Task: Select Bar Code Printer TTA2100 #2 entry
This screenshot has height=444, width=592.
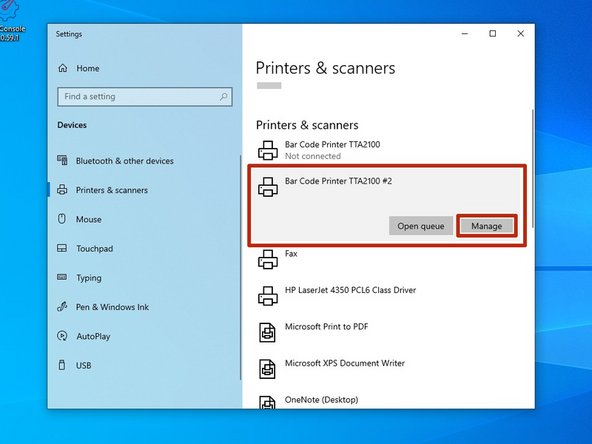Action: click(x=387, y=205)
